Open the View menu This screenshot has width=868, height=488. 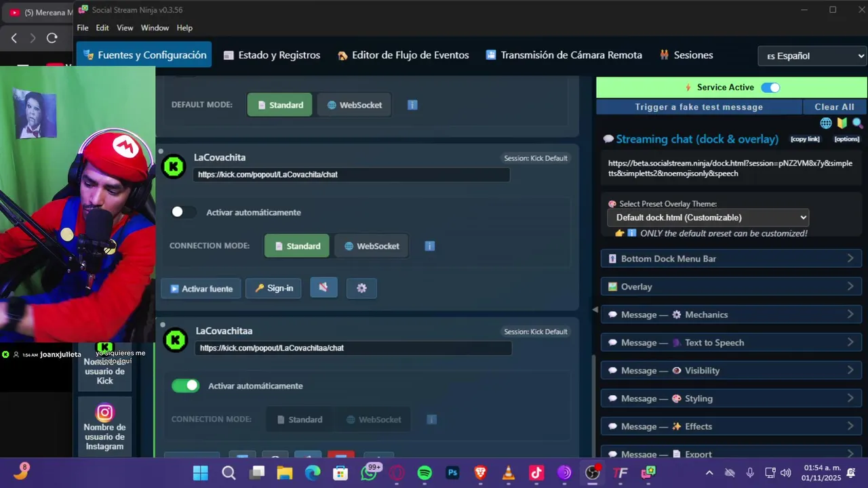[125, 28]
